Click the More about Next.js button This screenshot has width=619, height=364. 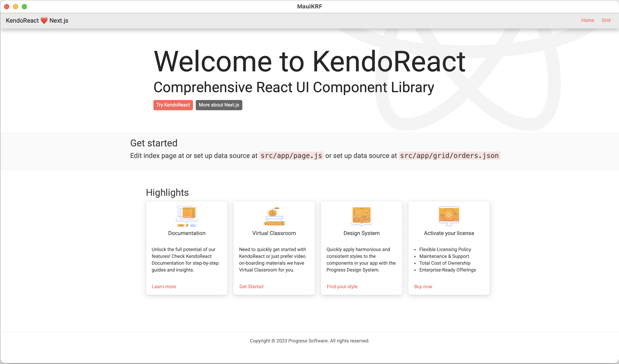tap(219, 105)
